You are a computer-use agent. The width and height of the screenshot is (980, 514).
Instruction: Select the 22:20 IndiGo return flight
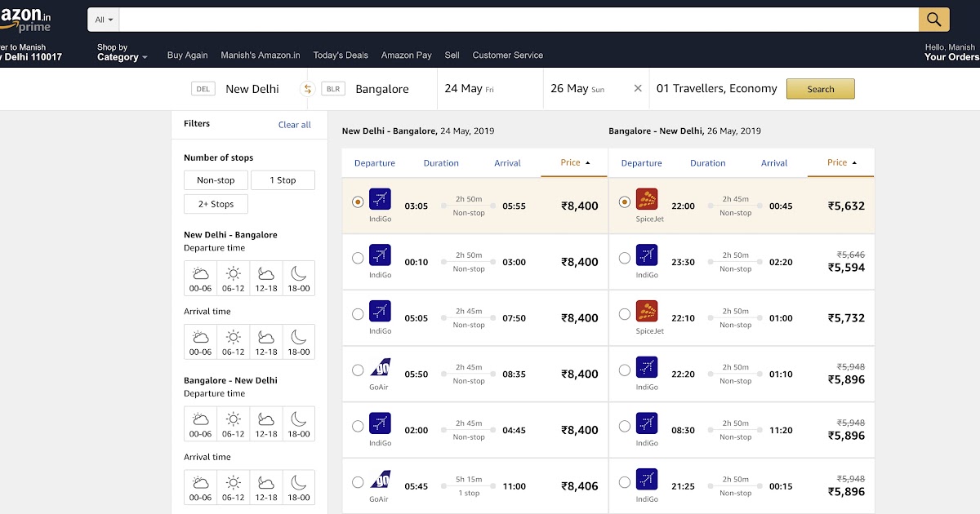625,370
